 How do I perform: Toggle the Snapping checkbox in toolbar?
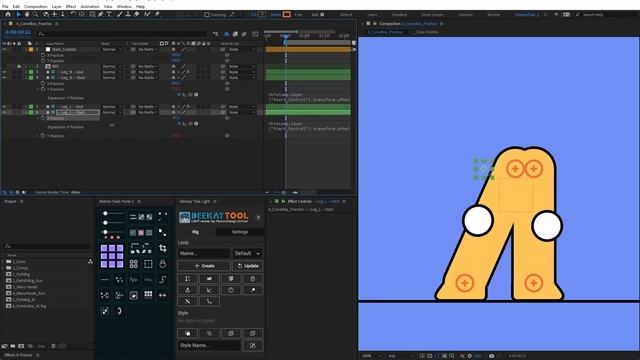click(207, 15)
